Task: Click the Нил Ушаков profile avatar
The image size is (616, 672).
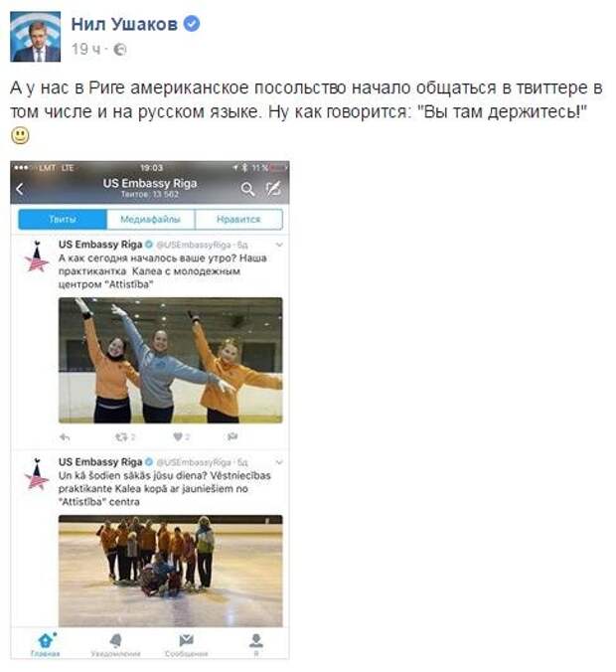Action: tap(35, 37)
